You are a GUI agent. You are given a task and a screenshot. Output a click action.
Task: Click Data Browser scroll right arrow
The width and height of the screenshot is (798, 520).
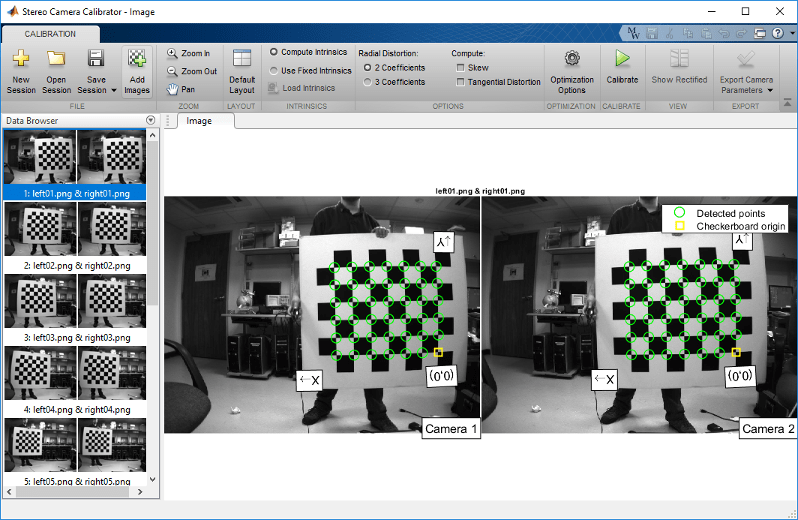[140, 492]
